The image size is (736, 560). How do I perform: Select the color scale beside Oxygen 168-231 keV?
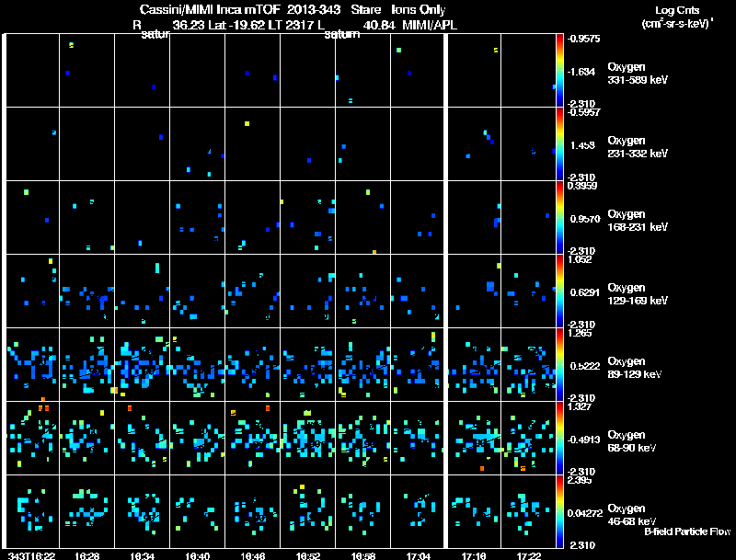[x=559, y=218]
